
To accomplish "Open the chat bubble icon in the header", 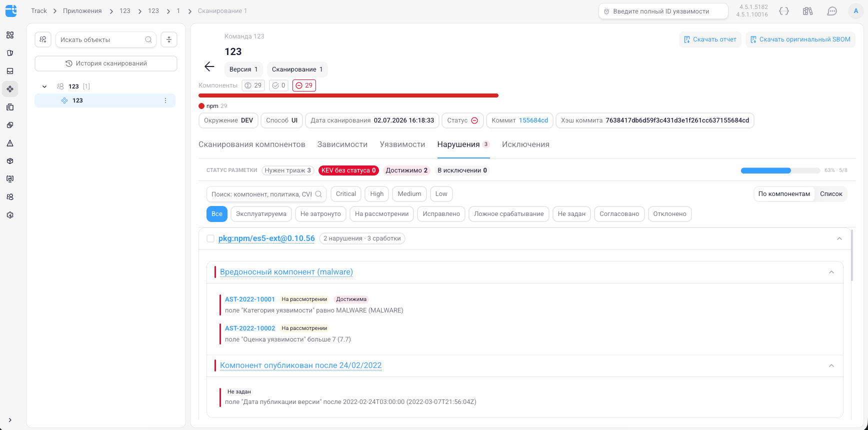I will pos(832,11).
